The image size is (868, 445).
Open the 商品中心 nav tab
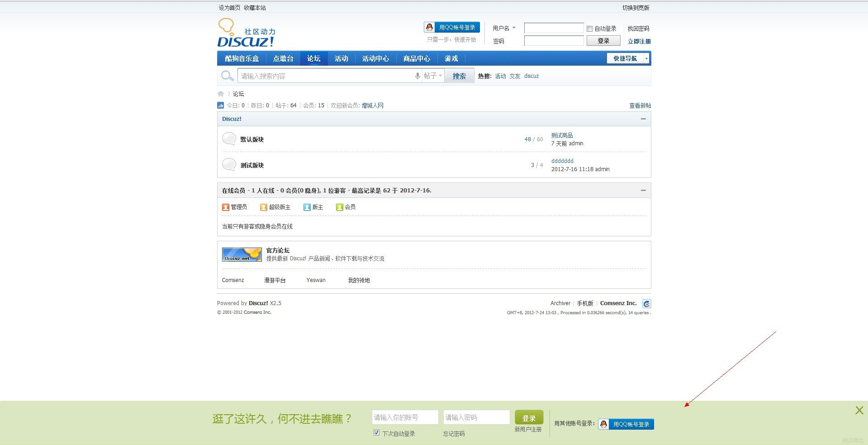tap(417, 58)
